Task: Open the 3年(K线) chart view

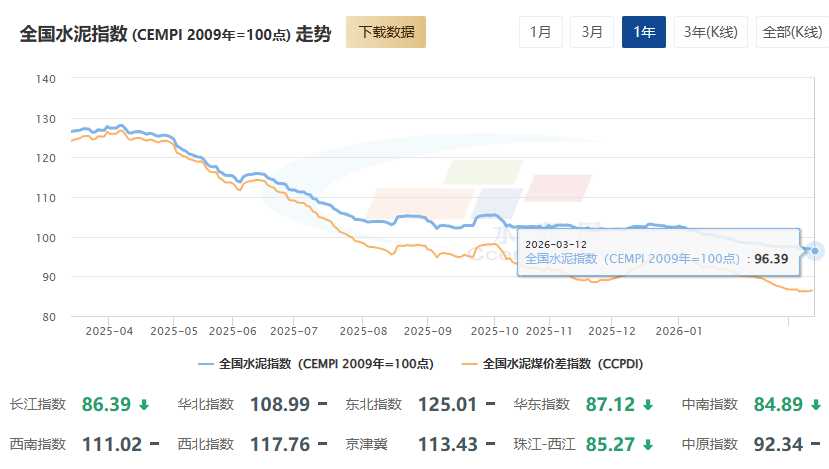Action: pyautogui.click(x=709, y=32)
